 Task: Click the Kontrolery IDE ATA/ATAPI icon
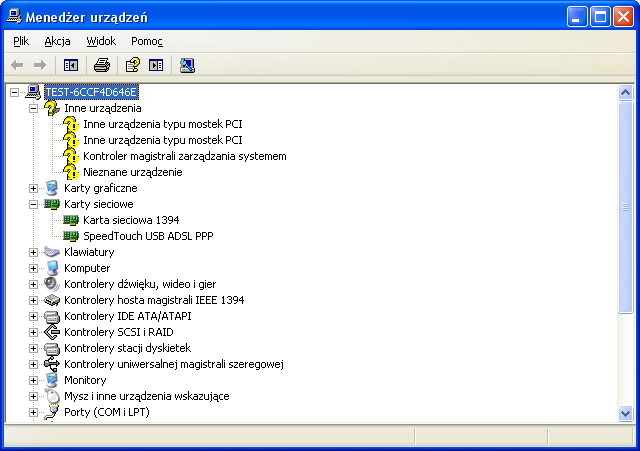tap(52, 316)
